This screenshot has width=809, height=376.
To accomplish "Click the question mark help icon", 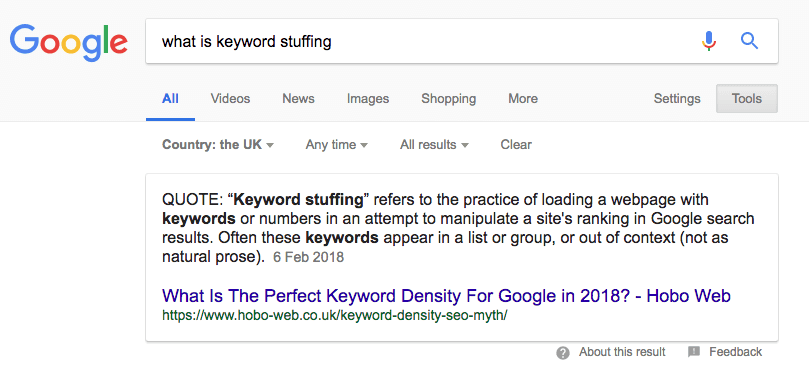I will [x=563, y=353].
